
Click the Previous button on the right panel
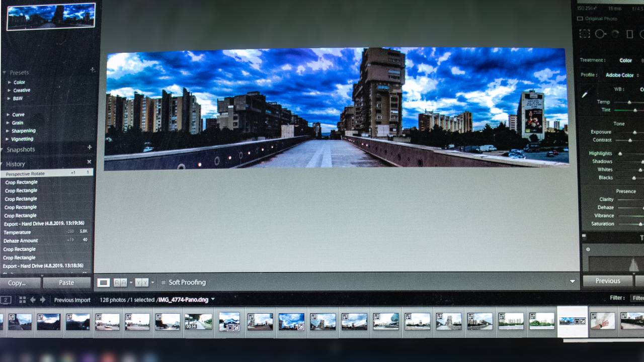(607, 281)
